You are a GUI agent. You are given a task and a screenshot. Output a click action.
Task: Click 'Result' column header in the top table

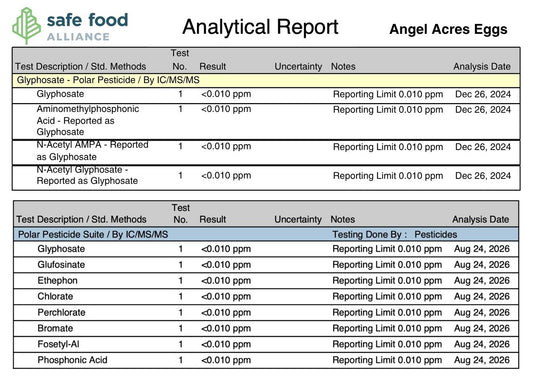pyautogui.click(x=213, y=67)
